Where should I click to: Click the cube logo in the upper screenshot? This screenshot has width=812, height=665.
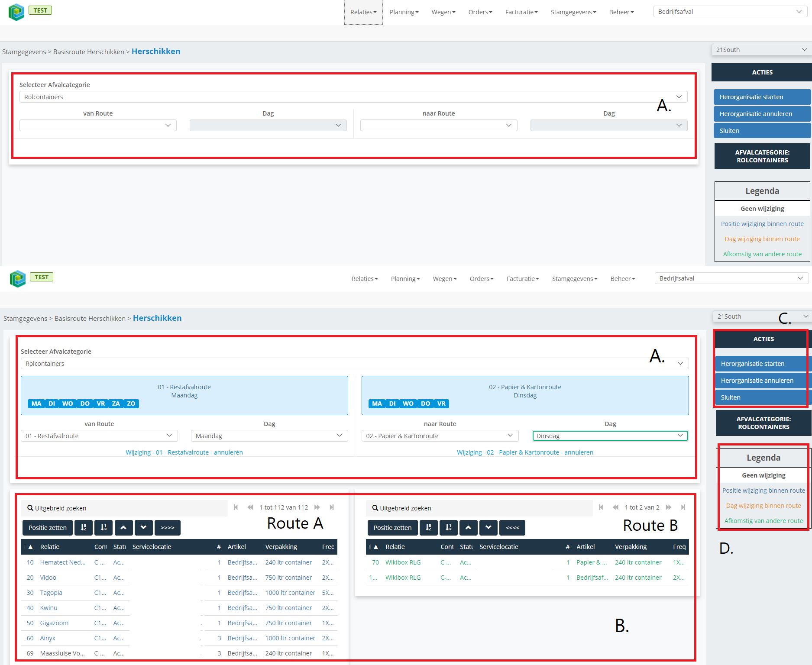(x=16, y=12)
